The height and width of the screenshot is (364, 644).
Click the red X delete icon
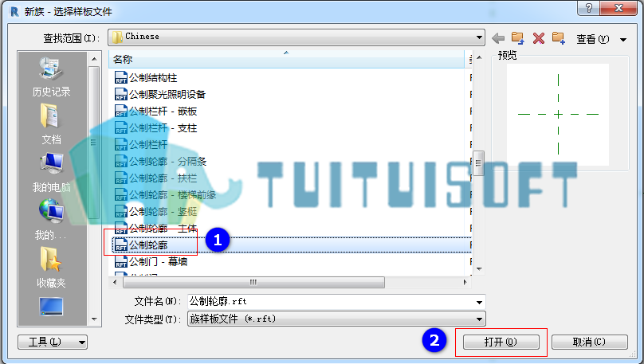539,38
